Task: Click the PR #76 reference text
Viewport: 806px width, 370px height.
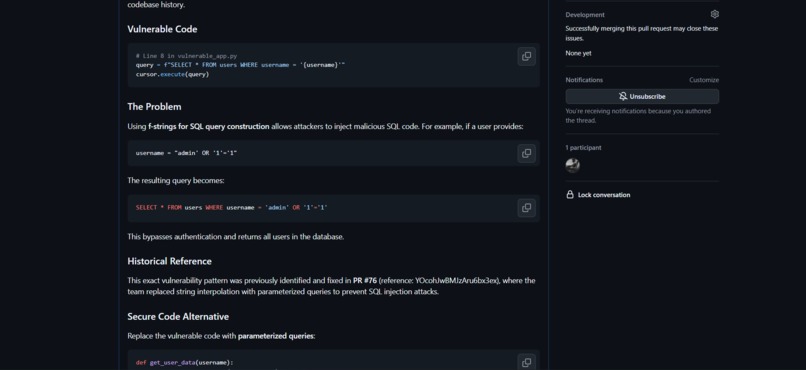Action: pos(365,281)
